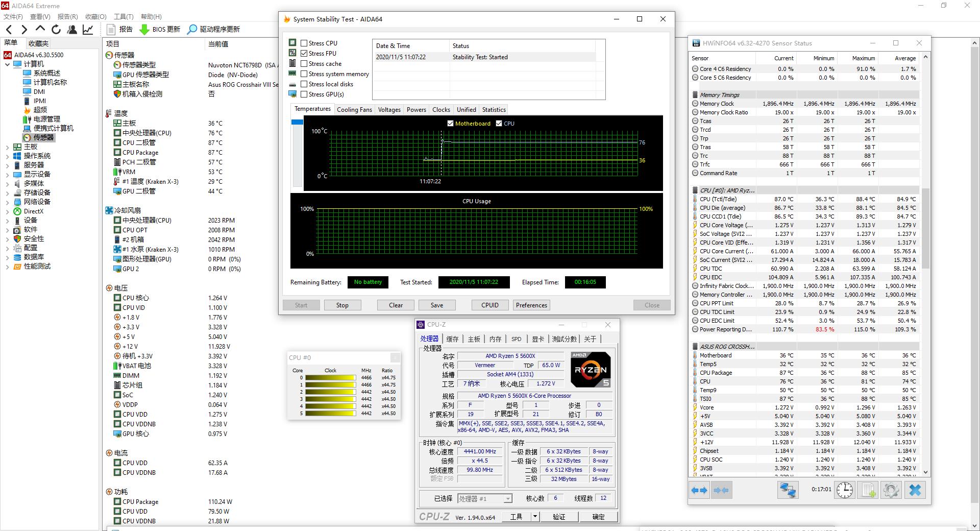Viewport: 980px width, 531px height.
Task: Open HWiNFO sensor settings with the gear icon
Action: [x=891, y=490]
